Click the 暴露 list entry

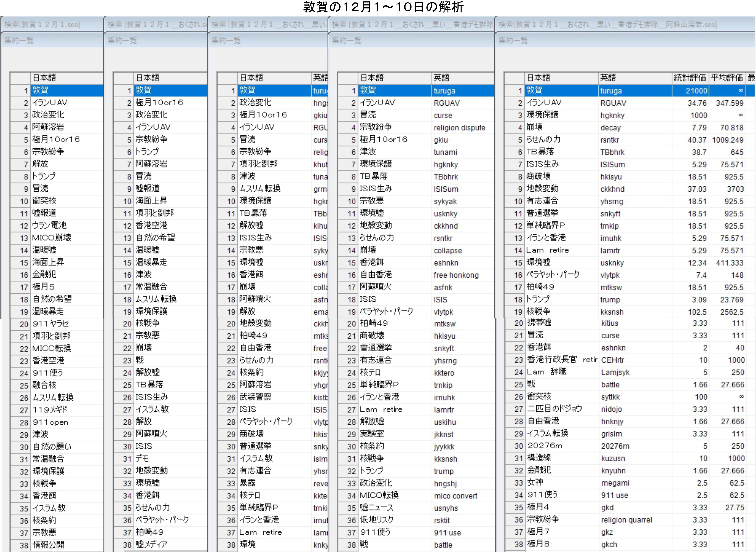tap(247, 483)
